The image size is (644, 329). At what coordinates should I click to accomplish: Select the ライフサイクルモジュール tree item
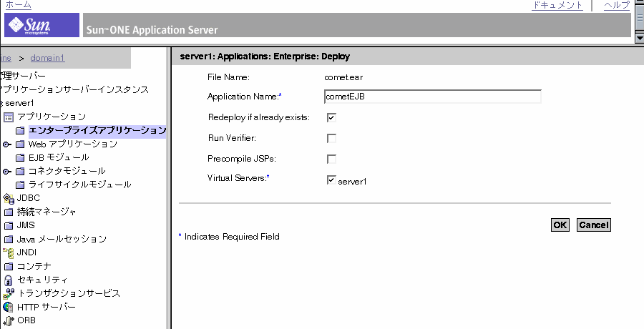point(80,185)
